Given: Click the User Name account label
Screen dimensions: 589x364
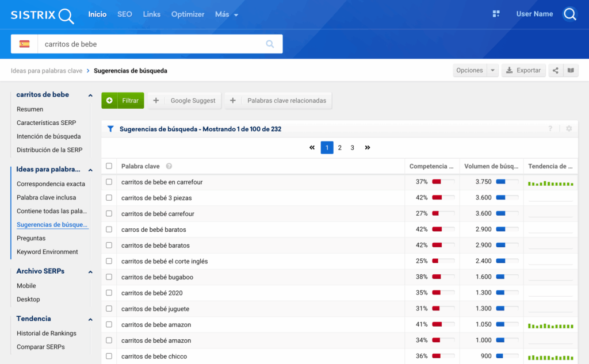Looking at the screenshot, I should [x=534, y=14].
